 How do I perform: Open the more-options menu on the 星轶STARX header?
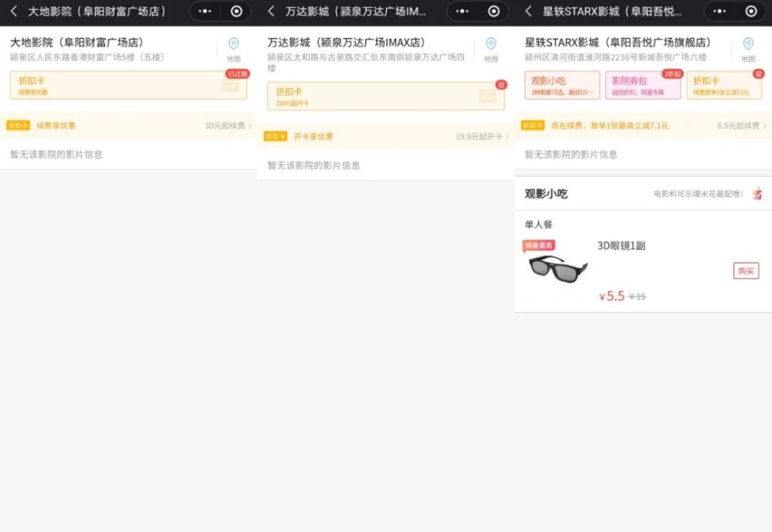pyautogui.click(x=720, y=12)
